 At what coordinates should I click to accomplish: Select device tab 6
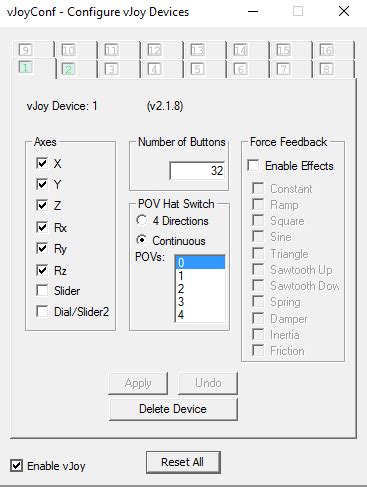(x=248, y=69)
